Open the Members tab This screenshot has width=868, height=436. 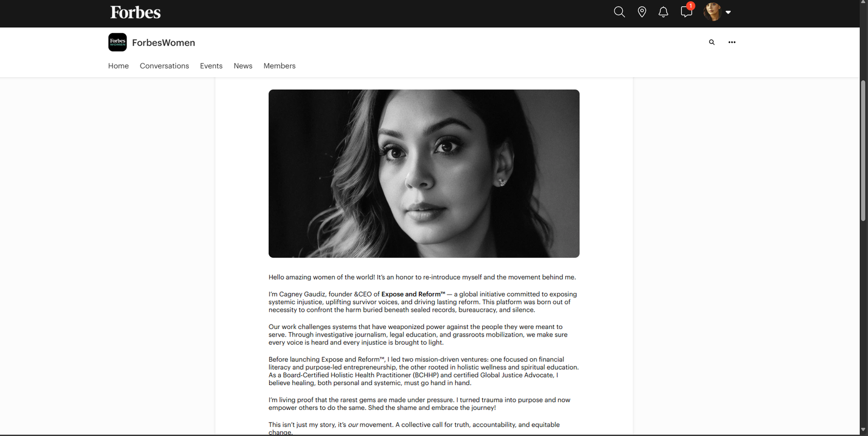[279, 66]
